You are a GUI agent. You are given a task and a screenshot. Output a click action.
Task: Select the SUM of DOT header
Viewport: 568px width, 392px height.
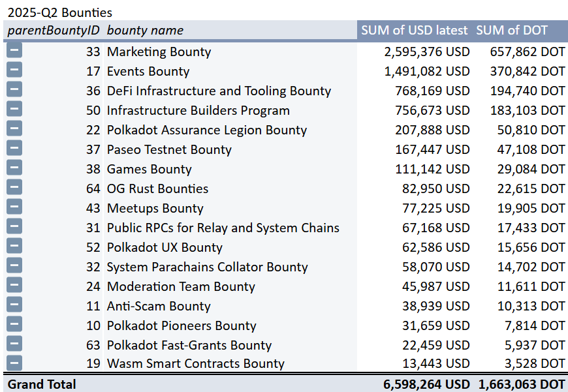click(511, 30)
